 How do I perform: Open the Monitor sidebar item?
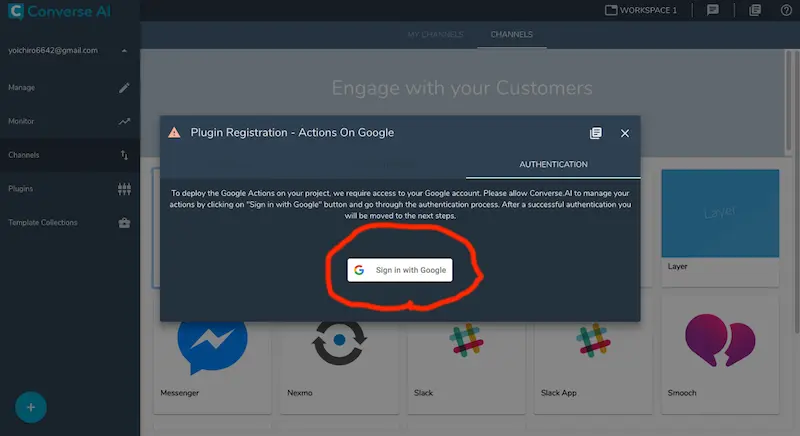70,121
